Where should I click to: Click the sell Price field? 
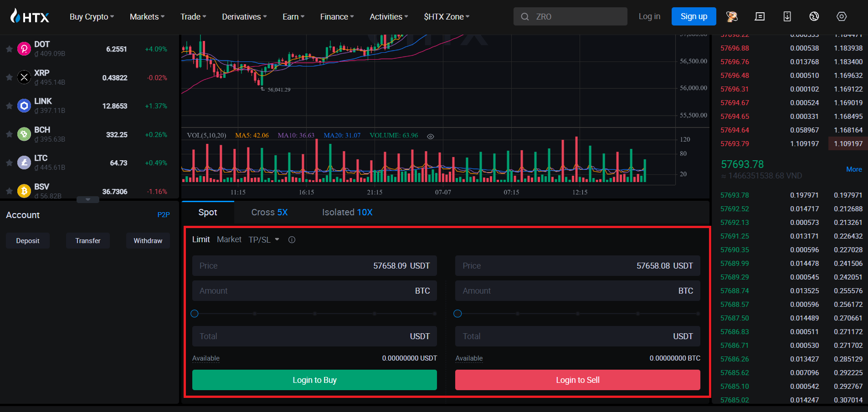pyautogui.click(x=578, y=266)
